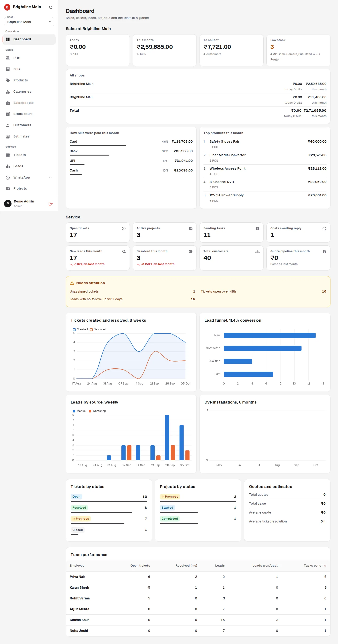Toggle the Manual series in leads chart legend
Image resolution: width=338 pixels, height=644 pixels.
click(x=80, y=411)
